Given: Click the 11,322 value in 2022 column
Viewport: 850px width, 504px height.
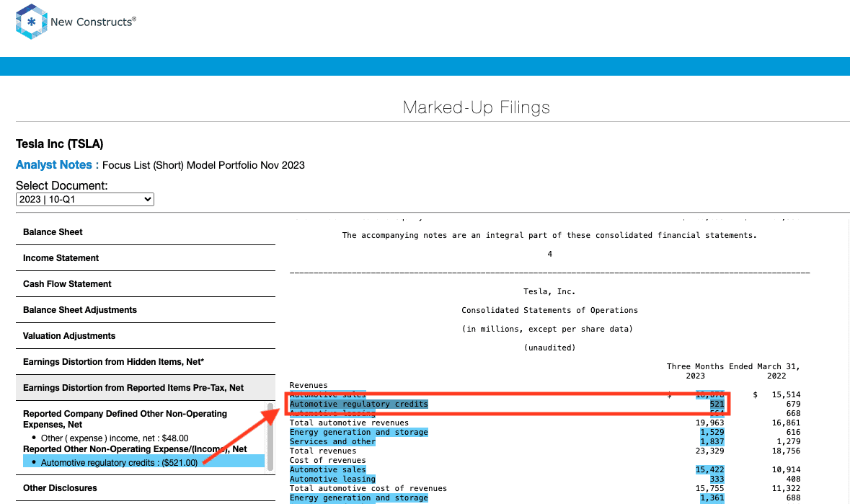Looking at the screenshot, I should [x=786, y=488].
